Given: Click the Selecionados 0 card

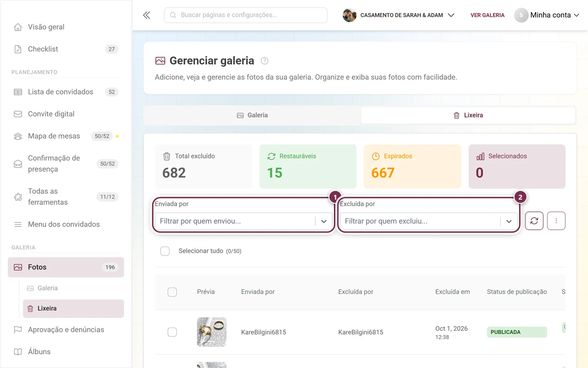Looking at the screenshot, I should tap(517, 166).
